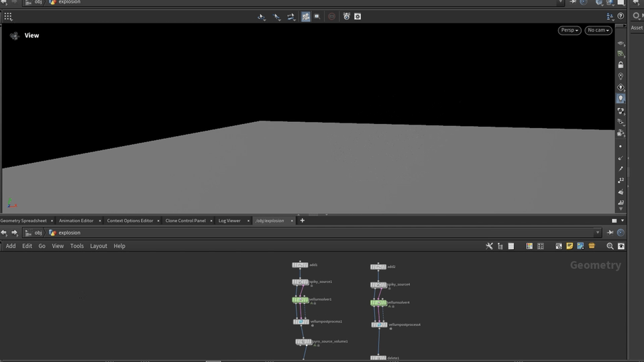The image size is (644, 362).
Task: Add a sticky note in network editor
Action: 570,246
